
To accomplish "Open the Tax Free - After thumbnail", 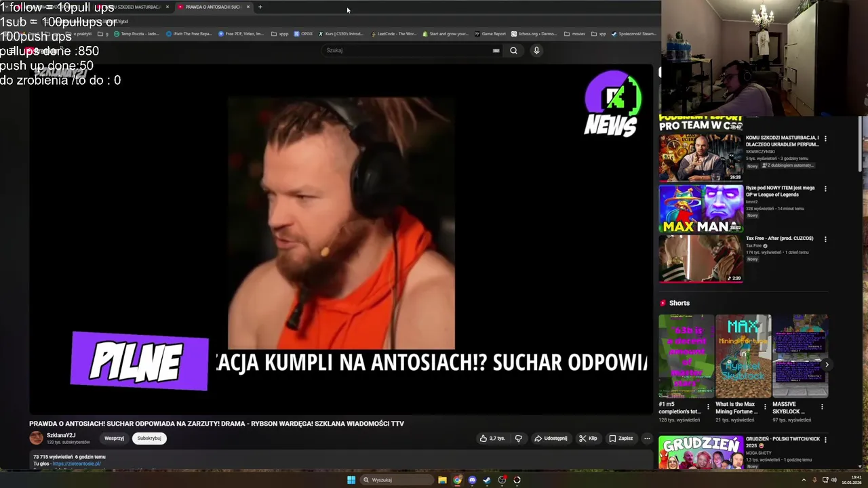I will point(701,258).
